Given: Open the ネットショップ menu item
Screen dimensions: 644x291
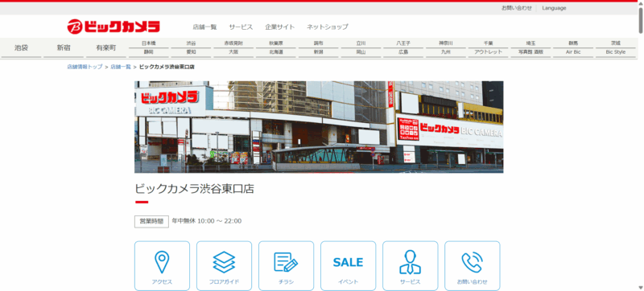Looking at the screenshot, I should (x=328, y=27).
